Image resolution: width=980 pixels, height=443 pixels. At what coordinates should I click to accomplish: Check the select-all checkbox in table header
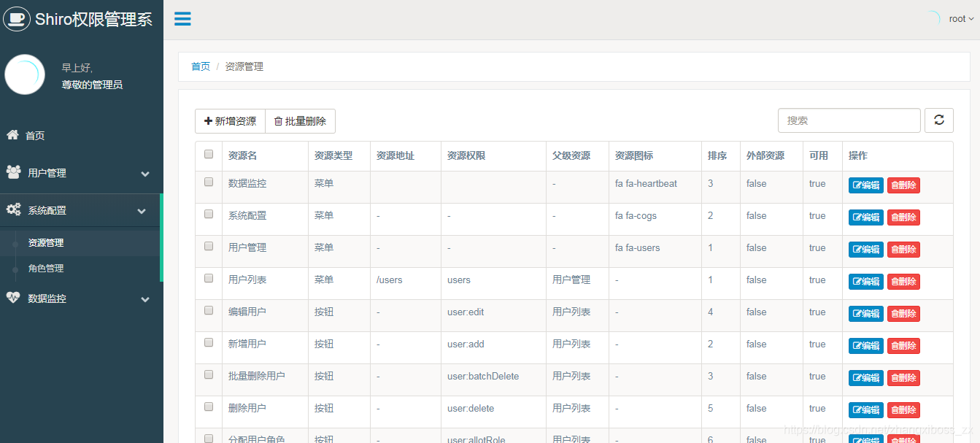(208, 153)
